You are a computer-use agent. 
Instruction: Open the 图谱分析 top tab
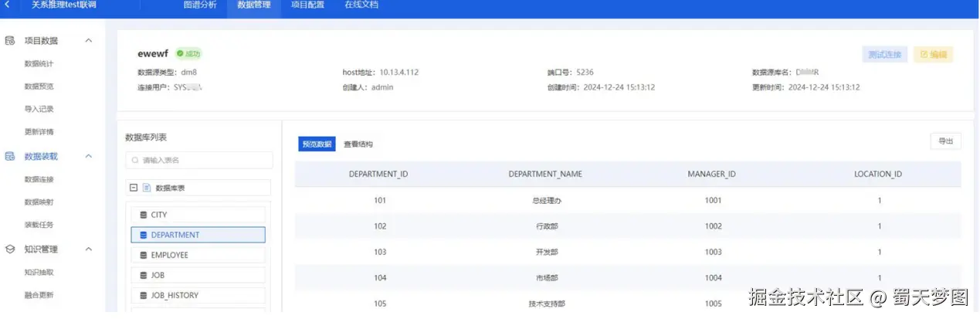(200, 5)
